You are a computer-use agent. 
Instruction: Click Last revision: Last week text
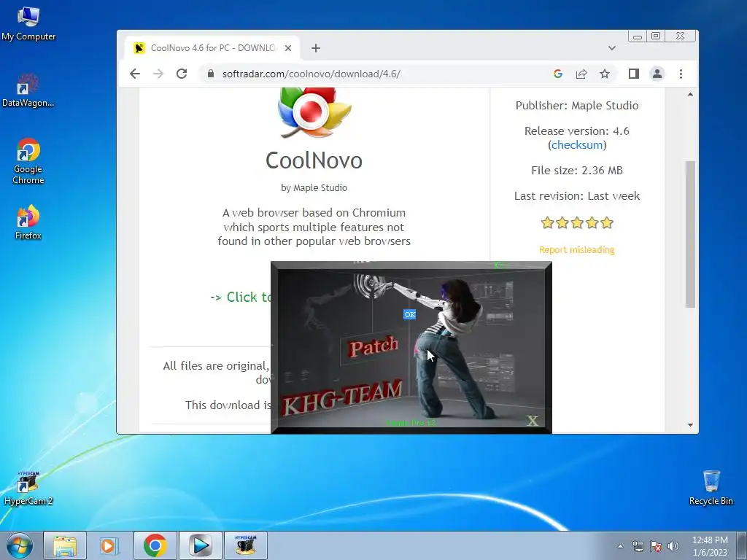577,195
